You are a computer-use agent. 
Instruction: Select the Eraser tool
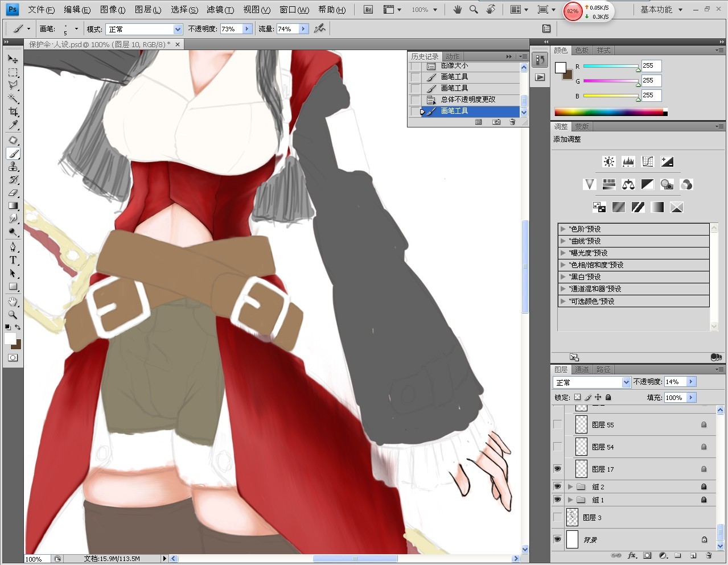(x=13, y=193)
